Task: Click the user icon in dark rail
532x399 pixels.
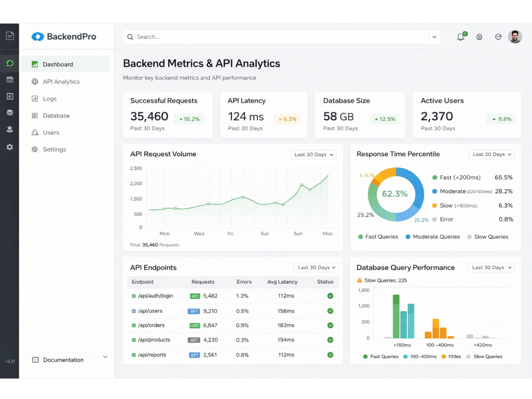Action: click(x=10, y=129)
